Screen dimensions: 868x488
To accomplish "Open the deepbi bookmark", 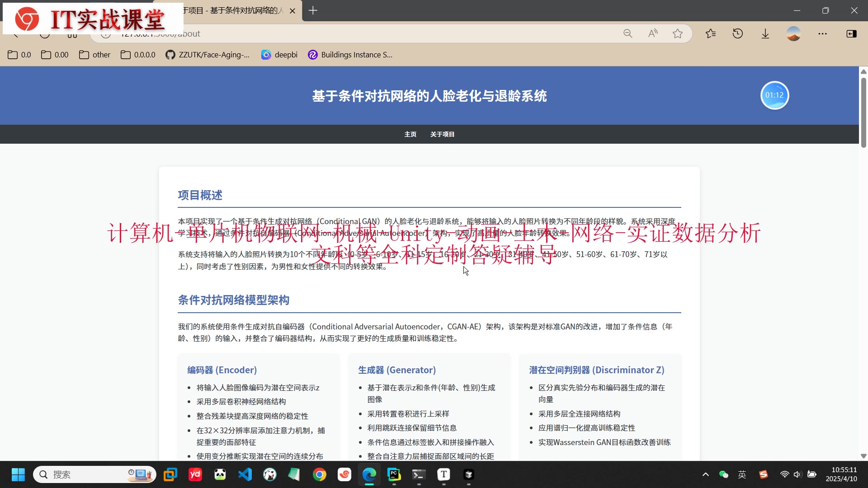I will [x=279, y=55].
